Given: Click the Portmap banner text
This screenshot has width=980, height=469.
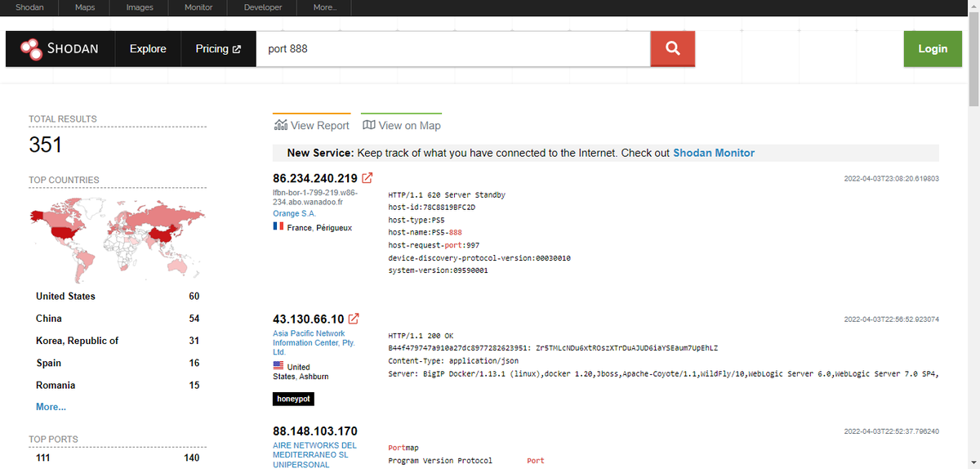Looking at the screenshot, I should coord(403,448).
